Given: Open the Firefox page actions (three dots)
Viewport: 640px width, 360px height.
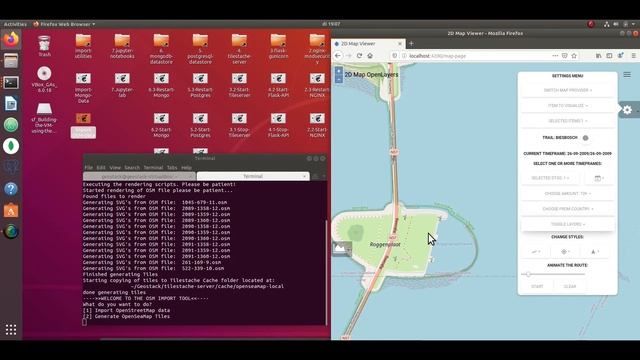Looking at the screenshot, I should [x=555, y=56].
